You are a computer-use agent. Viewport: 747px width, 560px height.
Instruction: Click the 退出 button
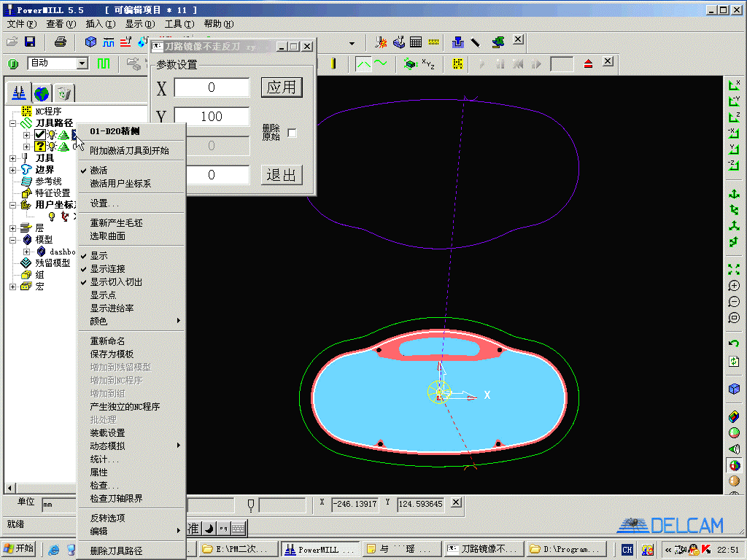282,175
